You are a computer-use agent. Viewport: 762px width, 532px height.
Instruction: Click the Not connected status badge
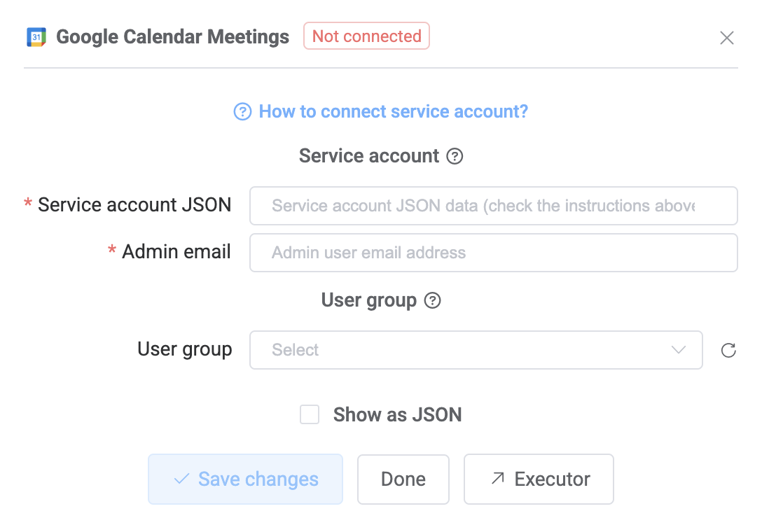pos(366,36)
